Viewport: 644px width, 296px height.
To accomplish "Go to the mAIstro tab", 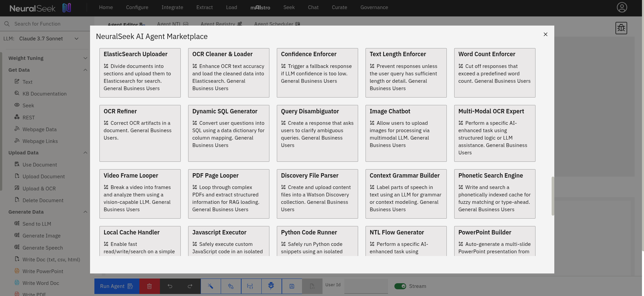I will (x=260, y=7).
